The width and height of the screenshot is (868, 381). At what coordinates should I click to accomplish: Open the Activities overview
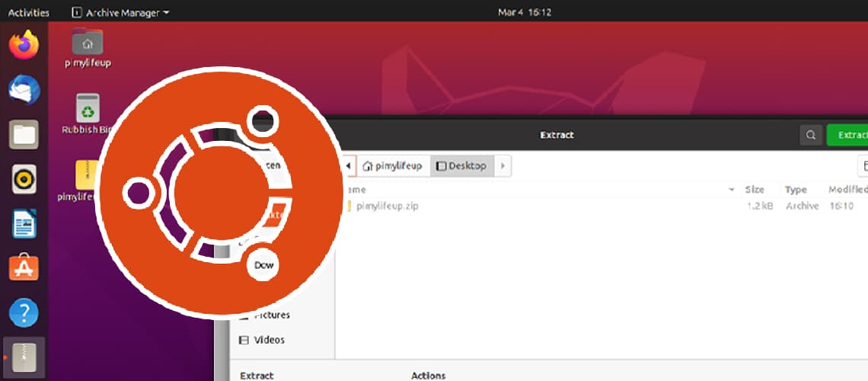pyautogui.click(x=29, y=12)
